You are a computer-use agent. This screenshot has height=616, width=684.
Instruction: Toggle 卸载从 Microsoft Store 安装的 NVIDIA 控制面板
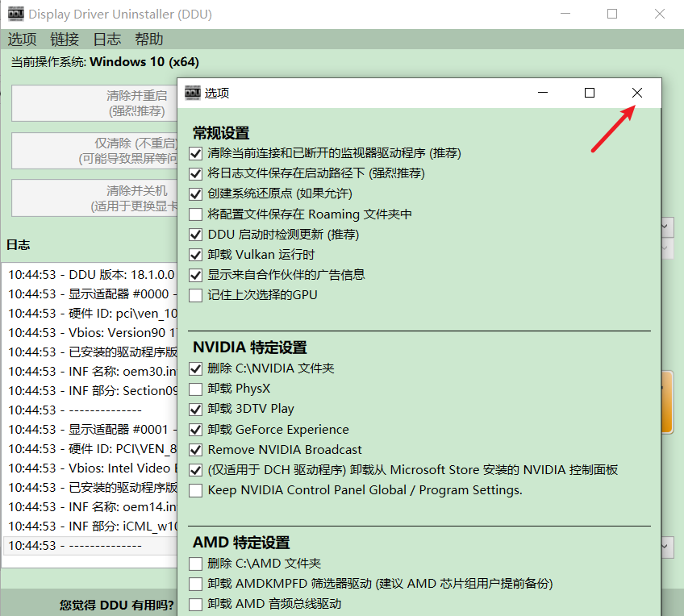pyautogui.click(x=195, y=470)
